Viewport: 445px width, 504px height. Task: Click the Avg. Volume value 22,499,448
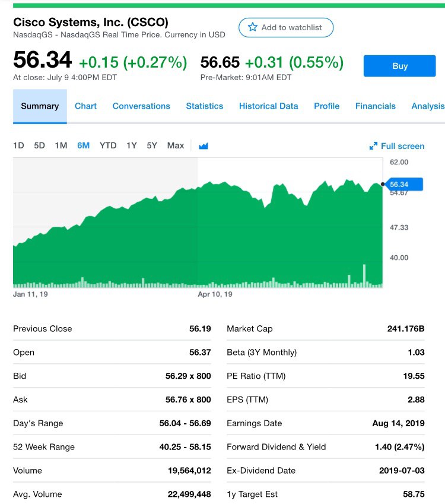[x=189, y=494]
